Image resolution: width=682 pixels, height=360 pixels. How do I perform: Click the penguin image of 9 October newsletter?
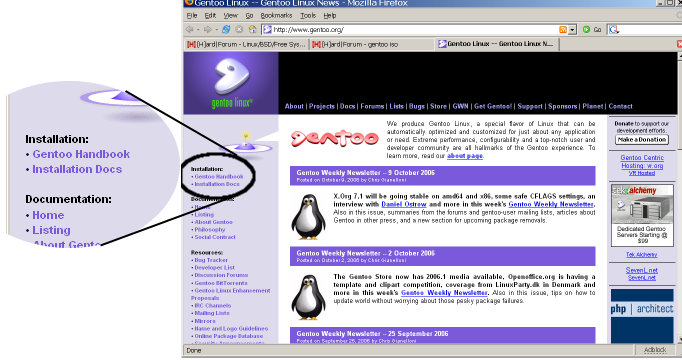point(308,216)
